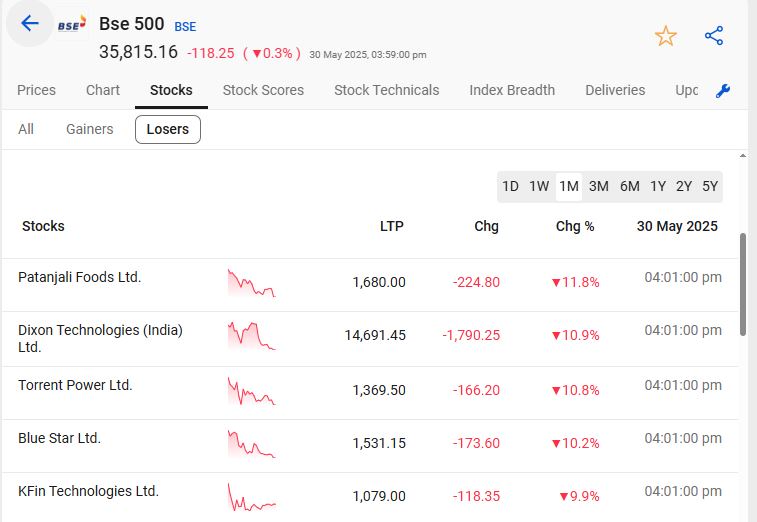Select the Losers filter
The width and height of the screenshot is (757, 522).
[x=168, y=129]
